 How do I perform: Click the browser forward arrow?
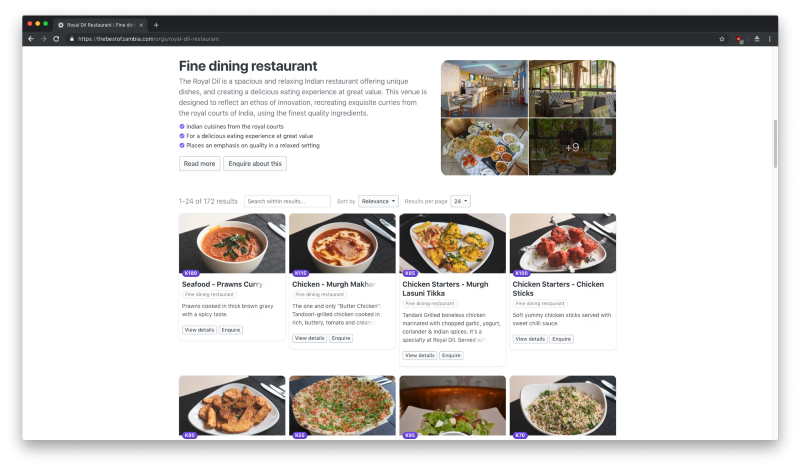(43, 39)
